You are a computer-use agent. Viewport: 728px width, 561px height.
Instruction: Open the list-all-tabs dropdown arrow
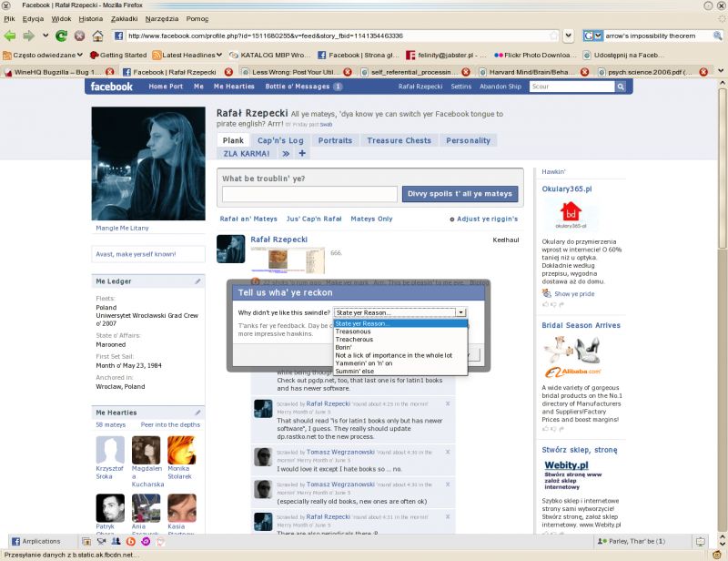point(721,71)
